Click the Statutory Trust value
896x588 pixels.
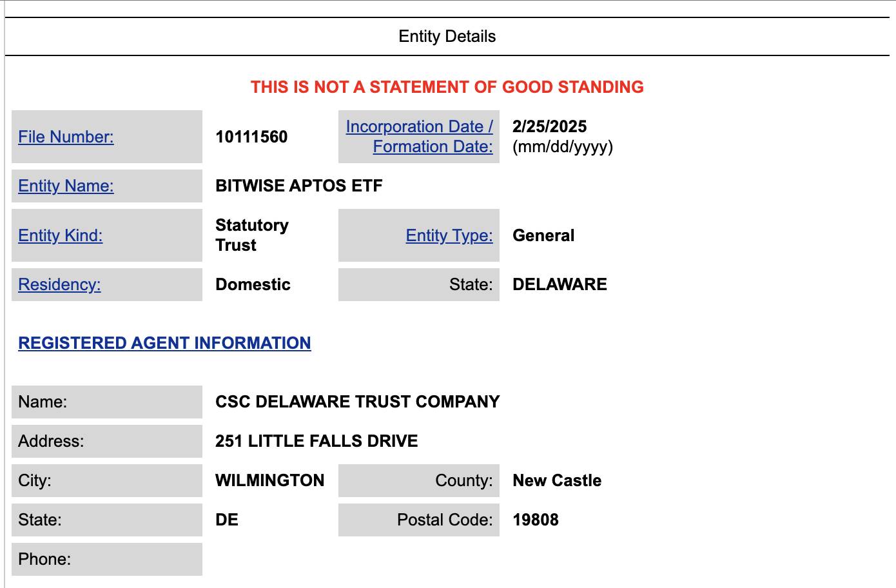pos(252,235)
